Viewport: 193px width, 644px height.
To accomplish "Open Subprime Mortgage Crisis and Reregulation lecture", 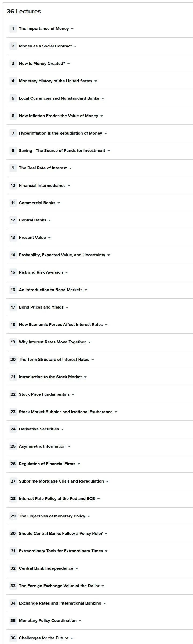I will pos(61,481).
